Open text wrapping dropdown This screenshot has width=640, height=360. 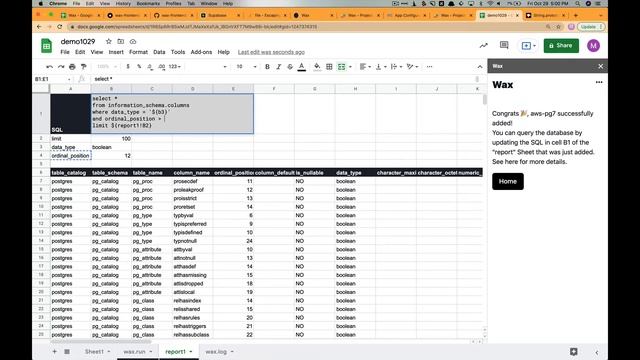coord(396,67)
